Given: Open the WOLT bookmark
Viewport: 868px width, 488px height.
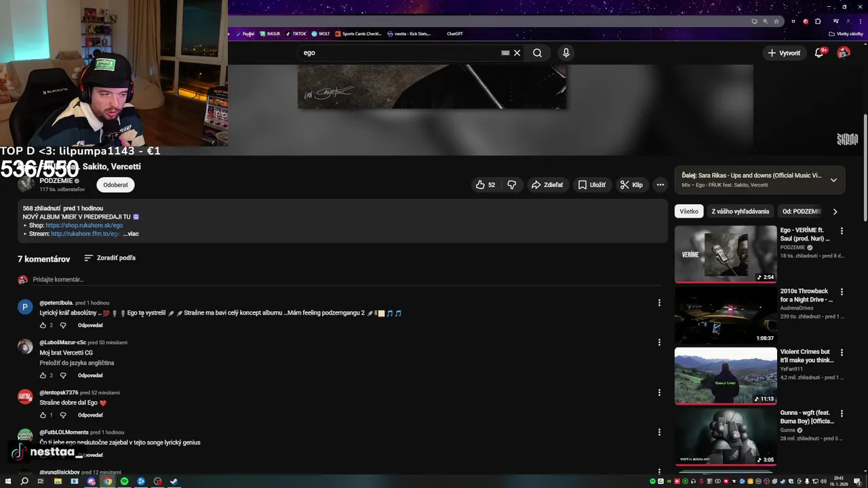Looking at the screenshot, I should [321, 34].
